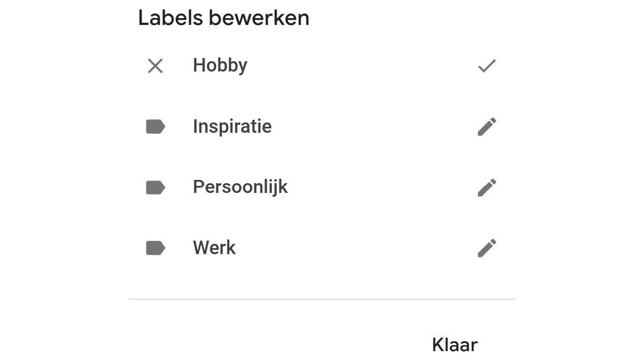Cancel editing the Hobby label with X

coord(156,66)
